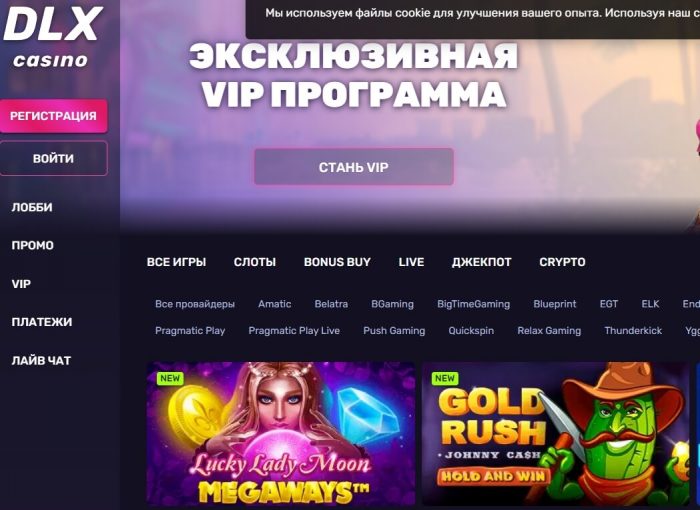Viewport: 700px width, 510px height.
Task: Filter games by Amatic provider
Action: [x=275, y=304]
